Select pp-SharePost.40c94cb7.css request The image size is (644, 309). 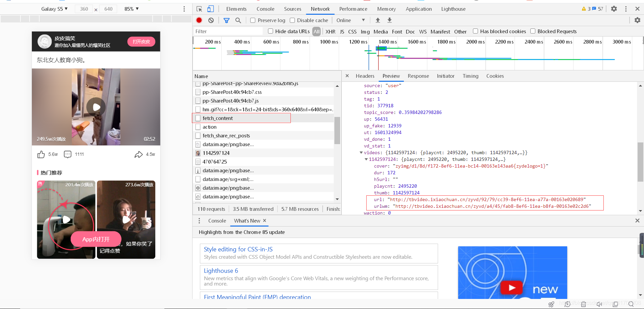point(264,92)
